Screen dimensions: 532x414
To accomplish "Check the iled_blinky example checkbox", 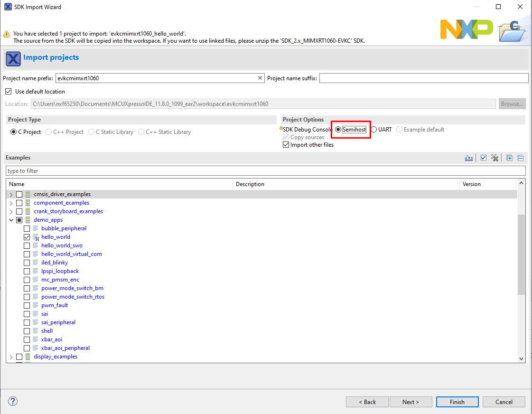I will pos(27,263).
